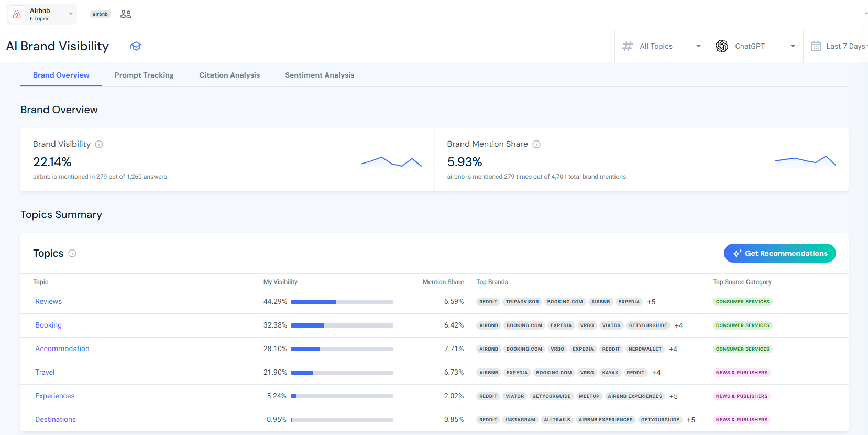868x435 pixels.
Task: Expand the Airbnb project dropdown
Action: click(41, 14)
